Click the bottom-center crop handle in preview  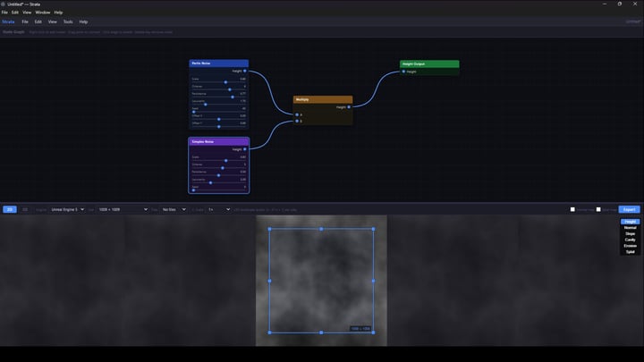[321, 333]
